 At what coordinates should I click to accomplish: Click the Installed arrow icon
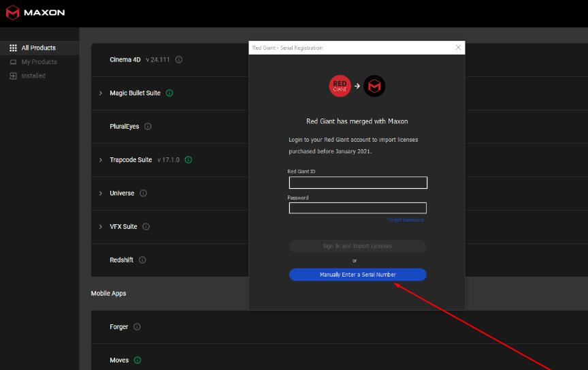13,76
